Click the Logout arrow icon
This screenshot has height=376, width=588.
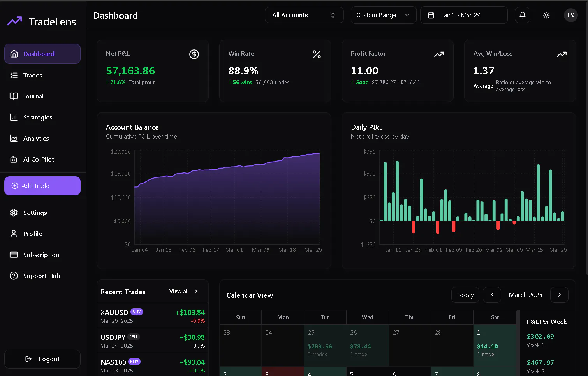pos(28,359)
